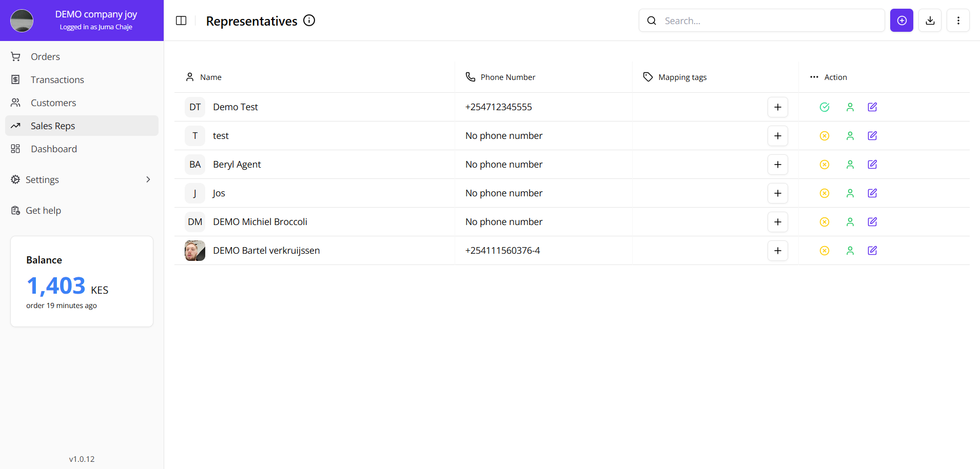
Task: Collapse the sidebar using the panel icon
Action: tap(181, 21)
